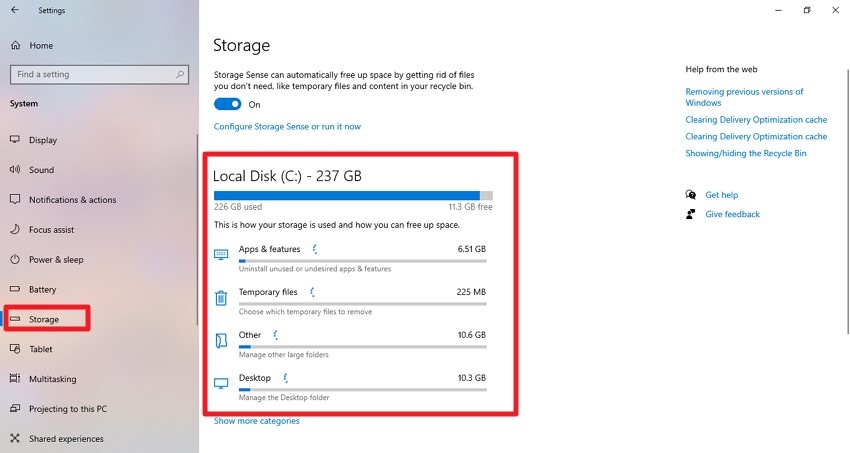Click the Projecting to this PC icon

[x=15, y=409]
